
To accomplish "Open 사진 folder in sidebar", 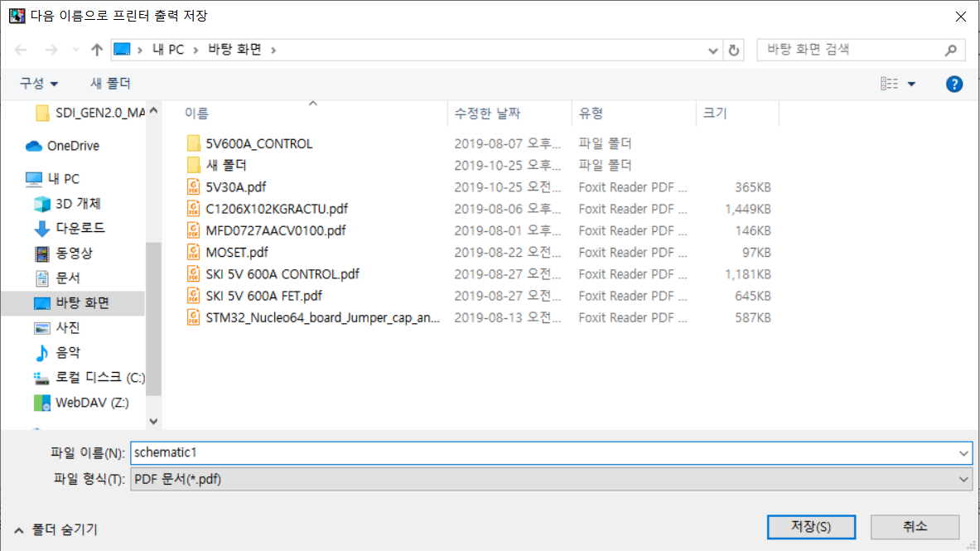I will click(56, 328).
